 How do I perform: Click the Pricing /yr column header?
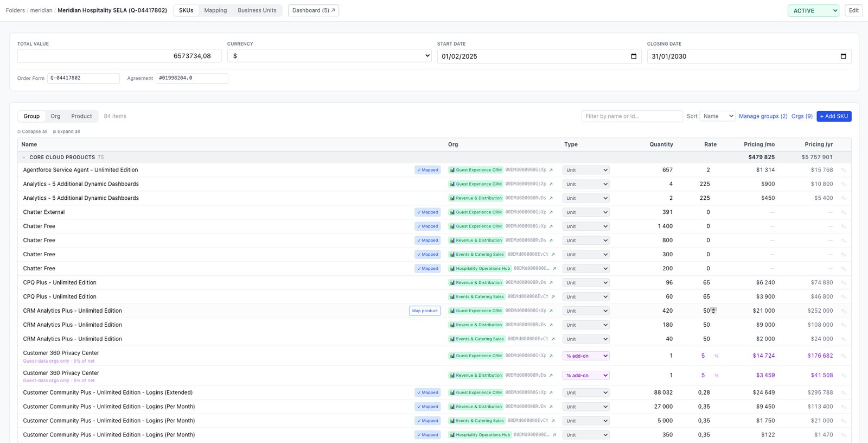[x=819, y=144]
